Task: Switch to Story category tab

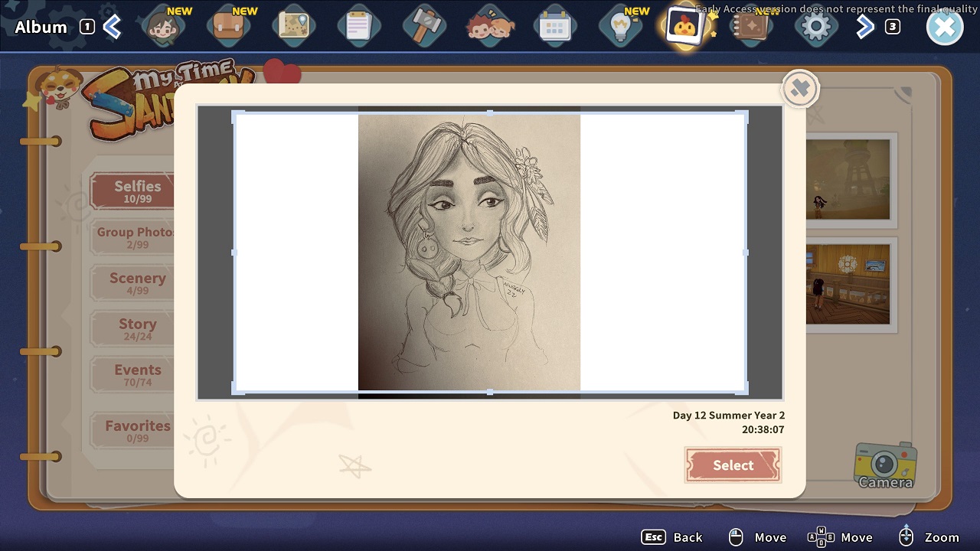Action: [133, 329]
